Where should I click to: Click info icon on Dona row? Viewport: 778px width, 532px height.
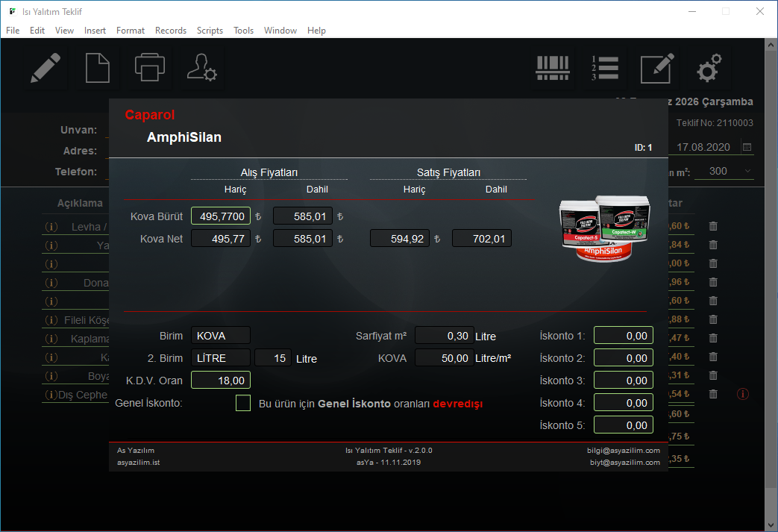[x=51, y=283]
